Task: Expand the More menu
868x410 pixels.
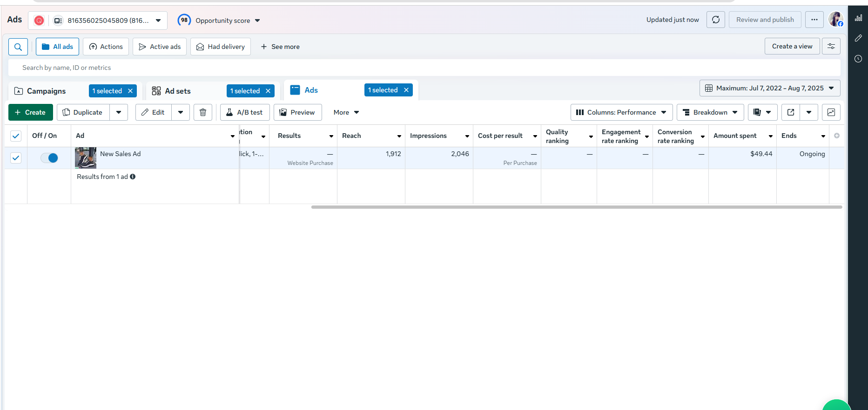Action: (346, 112)
